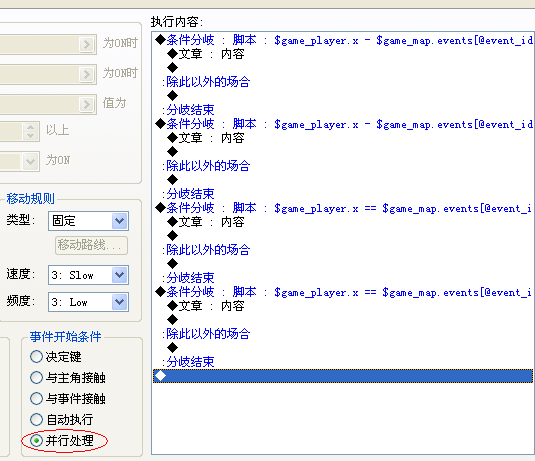Select the 与事件接触 trigger option
The width and height of the screenshot is (535, 461).
pyautogui.click(x=68, y=399)
